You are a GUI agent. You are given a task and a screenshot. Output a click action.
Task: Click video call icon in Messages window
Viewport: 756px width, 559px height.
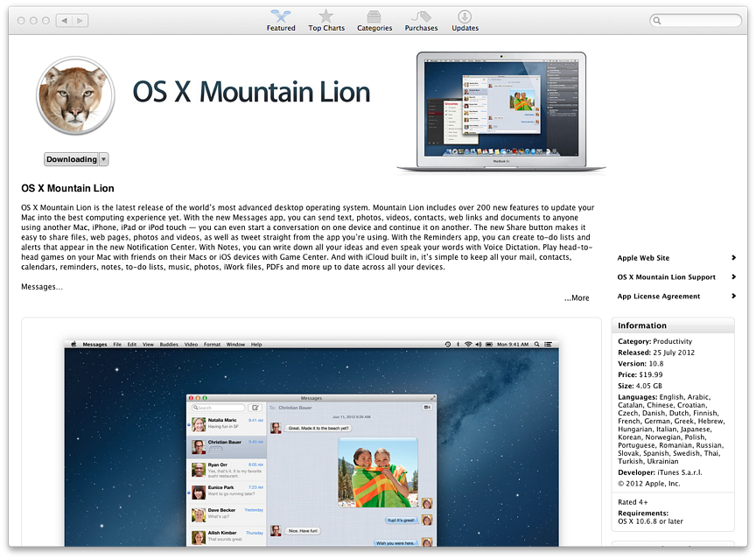(427, 408)
